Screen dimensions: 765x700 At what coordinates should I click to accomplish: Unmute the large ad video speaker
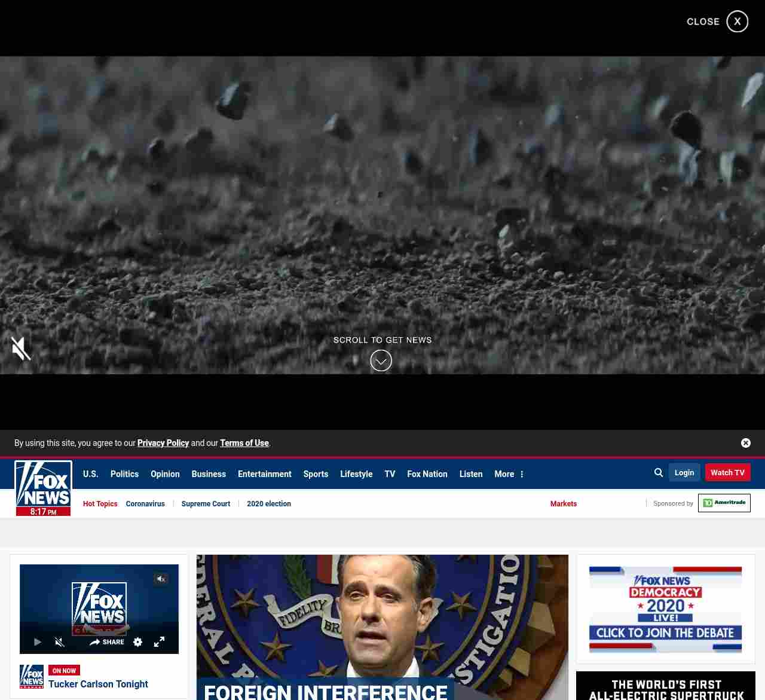coord(21,349)
